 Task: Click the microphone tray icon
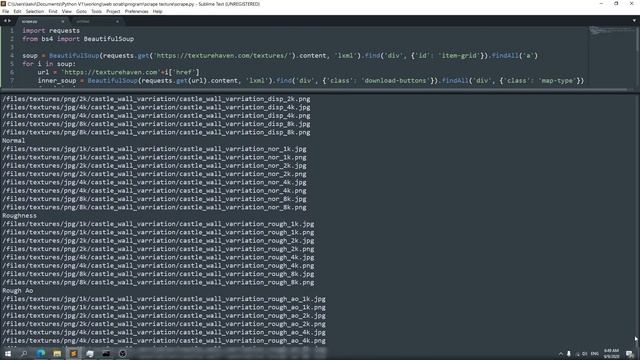pyautogui.click(x=569, y=354)
